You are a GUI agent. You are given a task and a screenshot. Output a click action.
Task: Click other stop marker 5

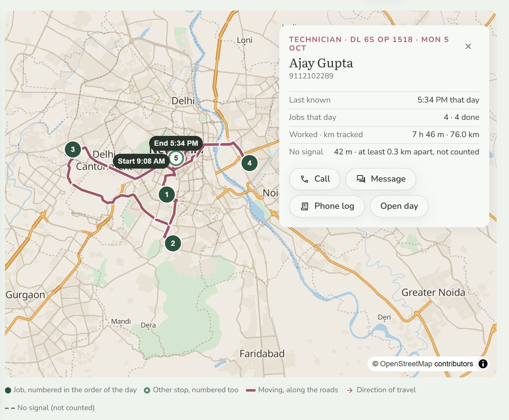tap(176, 158)
